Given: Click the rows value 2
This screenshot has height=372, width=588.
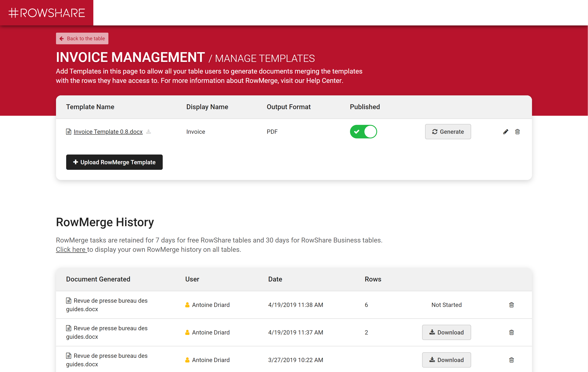Looking at the screenshot, I should coord(366,333).
